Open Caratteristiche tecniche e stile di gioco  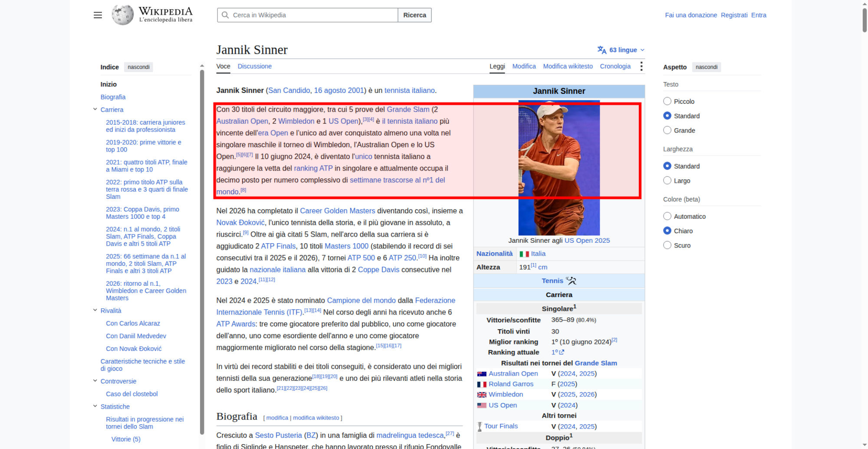coord(143,365)
